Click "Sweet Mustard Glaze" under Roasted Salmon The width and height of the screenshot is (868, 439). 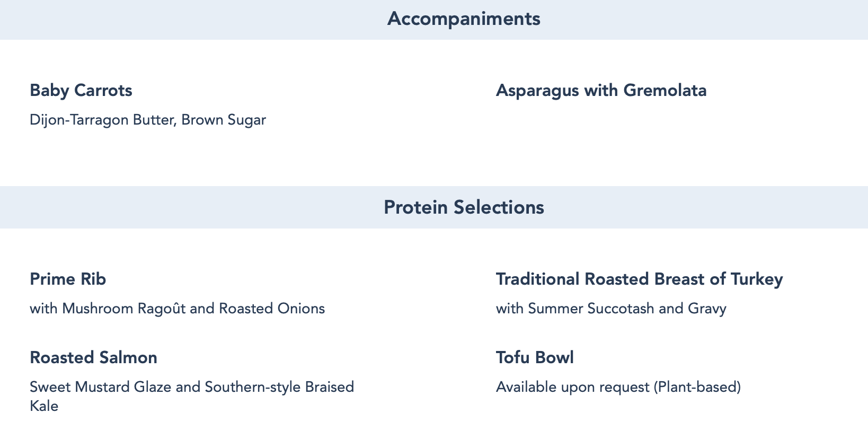pyautogui.click(x=100, y=387)
